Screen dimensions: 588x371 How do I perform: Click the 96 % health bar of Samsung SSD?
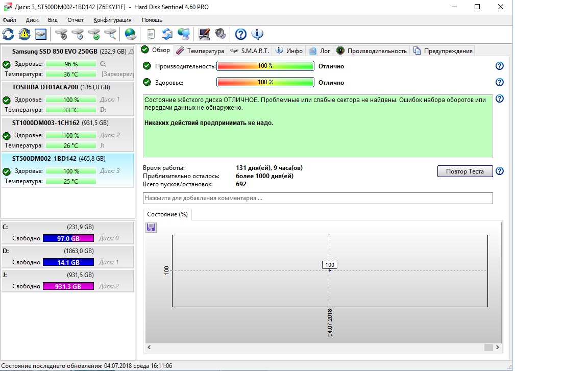[71, 64]
